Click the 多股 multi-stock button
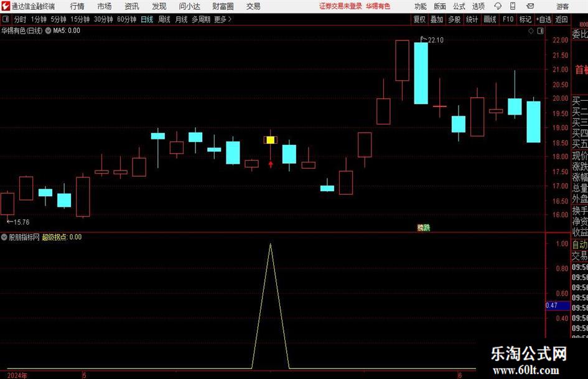 tap(454, 19)
